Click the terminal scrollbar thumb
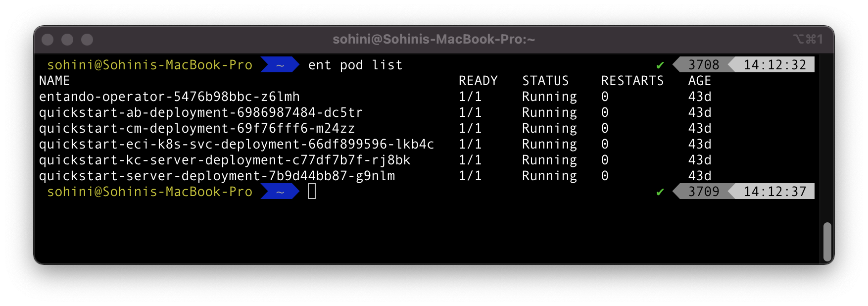The width and height of the screenshot is (868, 306). coord(827,242)
